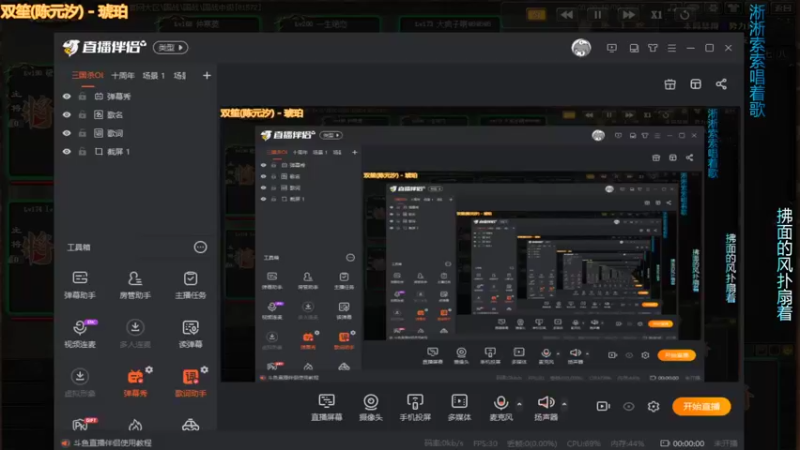Toggle visibility of the 截屏 1 source
Screen dimensions: 800x450
(67, 152)
